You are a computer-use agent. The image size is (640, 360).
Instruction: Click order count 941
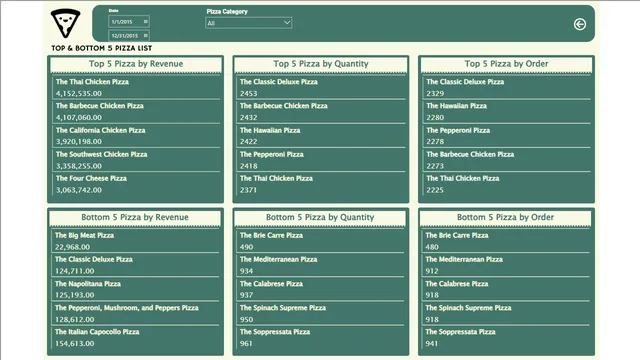432,344
